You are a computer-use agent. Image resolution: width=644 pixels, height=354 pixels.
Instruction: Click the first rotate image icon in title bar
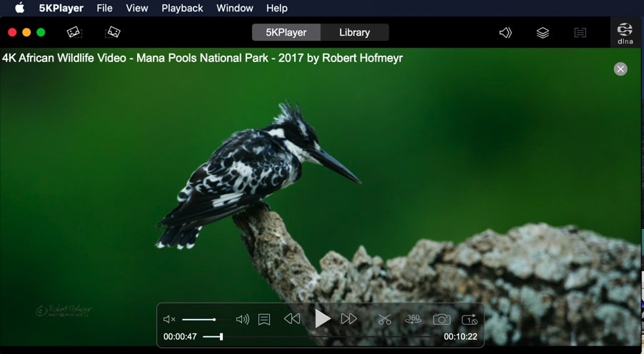75,32
